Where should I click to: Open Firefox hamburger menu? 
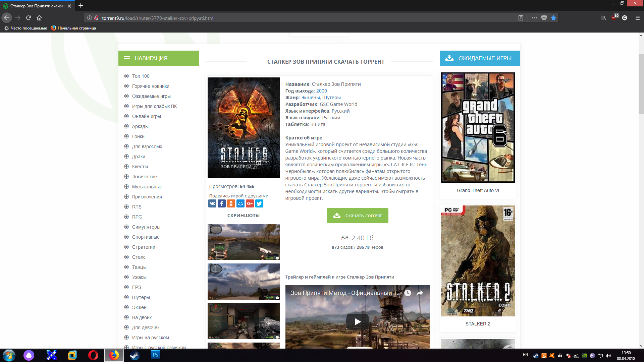[x=638, y=18]
